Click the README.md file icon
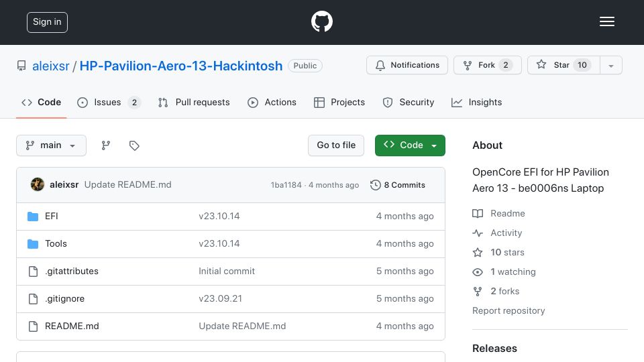 coord(33,326)
